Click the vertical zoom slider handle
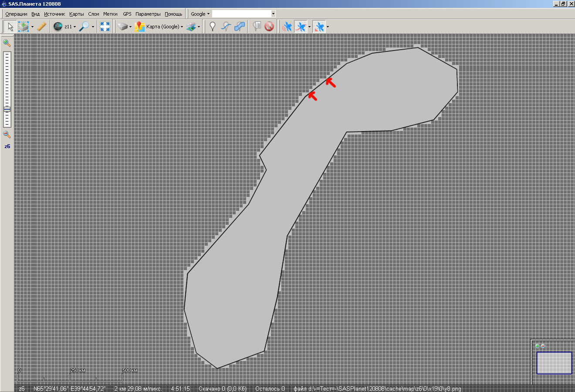This screenshot has width=575, height=392. pos(7,109)
